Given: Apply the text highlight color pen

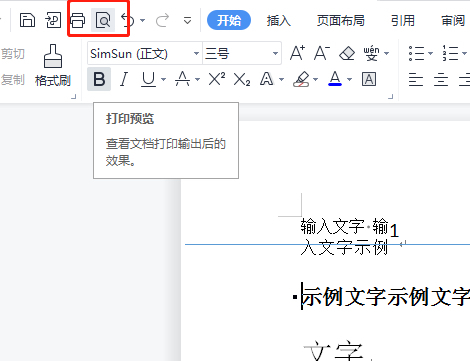Looking at the screenshot, I should [x=301, y=79].
